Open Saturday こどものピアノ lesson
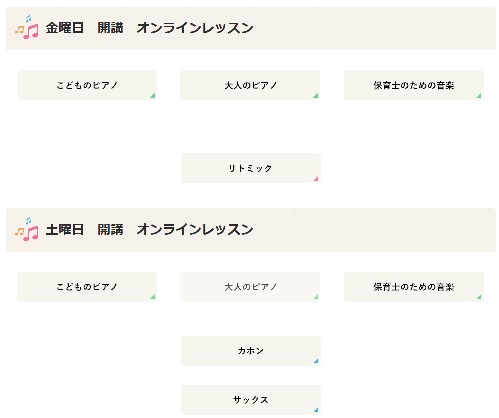 [x=87, y=287]
